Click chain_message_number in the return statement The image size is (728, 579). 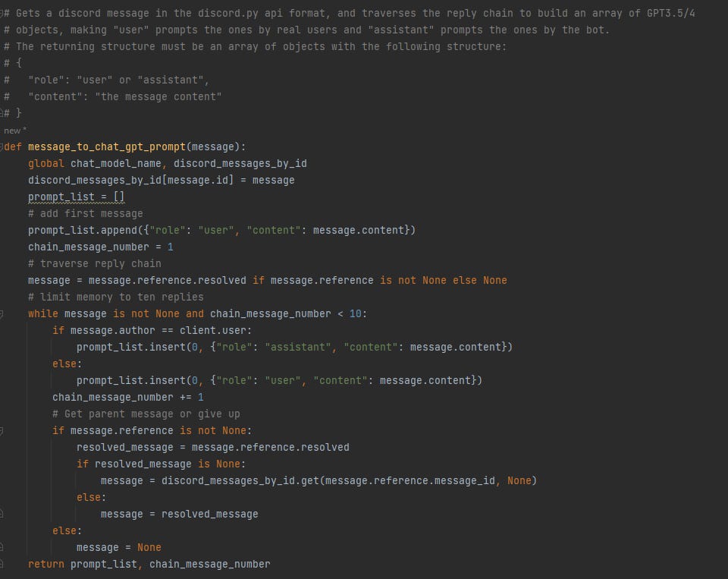coord(210,564)
